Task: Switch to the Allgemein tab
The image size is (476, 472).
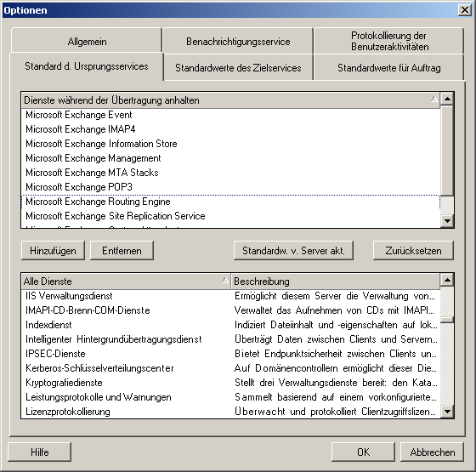Action: [x=87, y=41]
